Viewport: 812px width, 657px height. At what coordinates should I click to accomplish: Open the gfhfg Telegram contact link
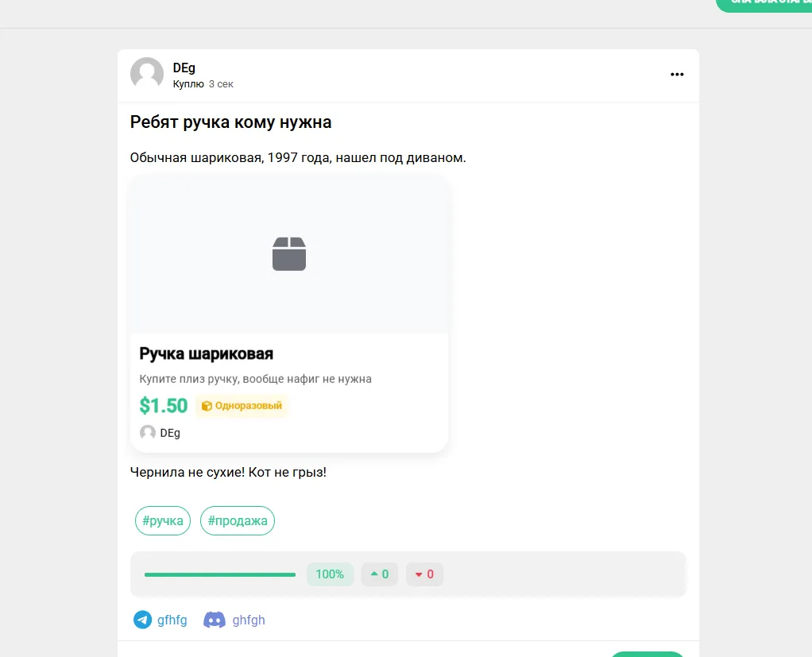[x=172, y=620]
